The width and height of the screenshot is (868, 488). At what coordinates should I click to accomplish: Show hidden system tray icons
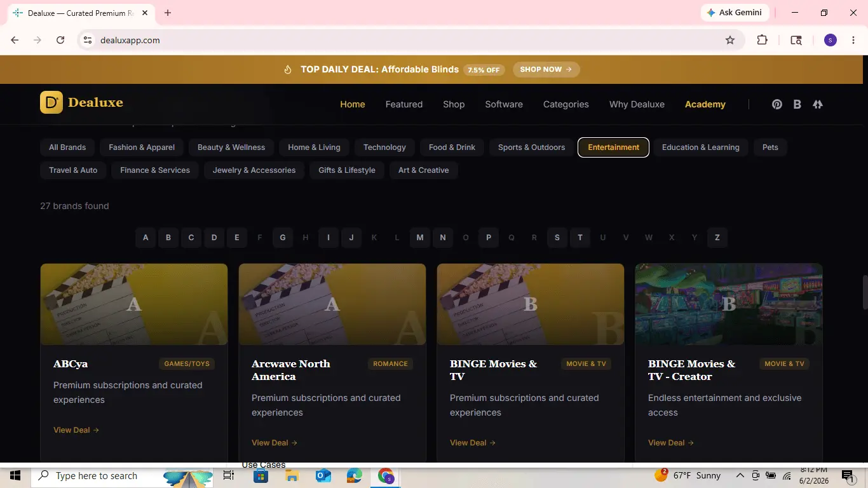pos(740,475)
